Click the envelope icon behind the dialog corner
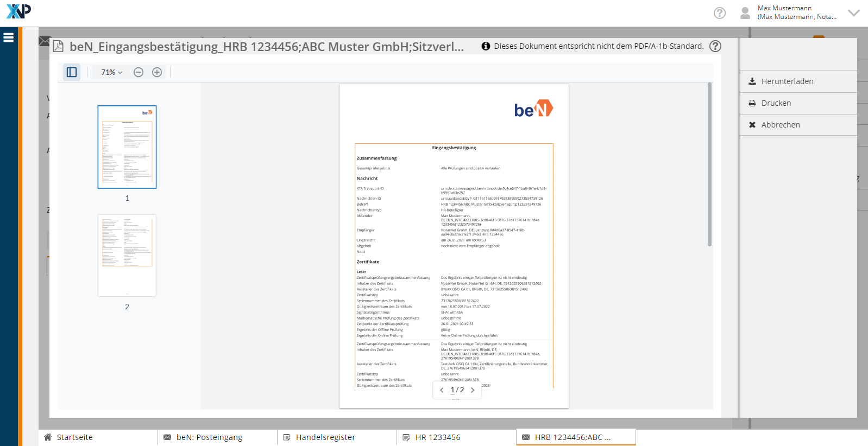 (x=44, y=41)
